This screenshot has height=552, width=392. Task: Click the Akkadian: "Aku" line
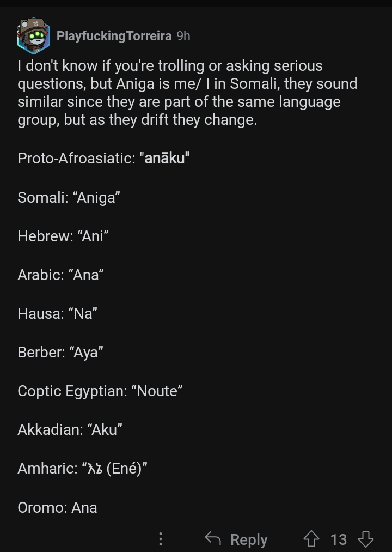pyautogui.click(x=70, y=429)
